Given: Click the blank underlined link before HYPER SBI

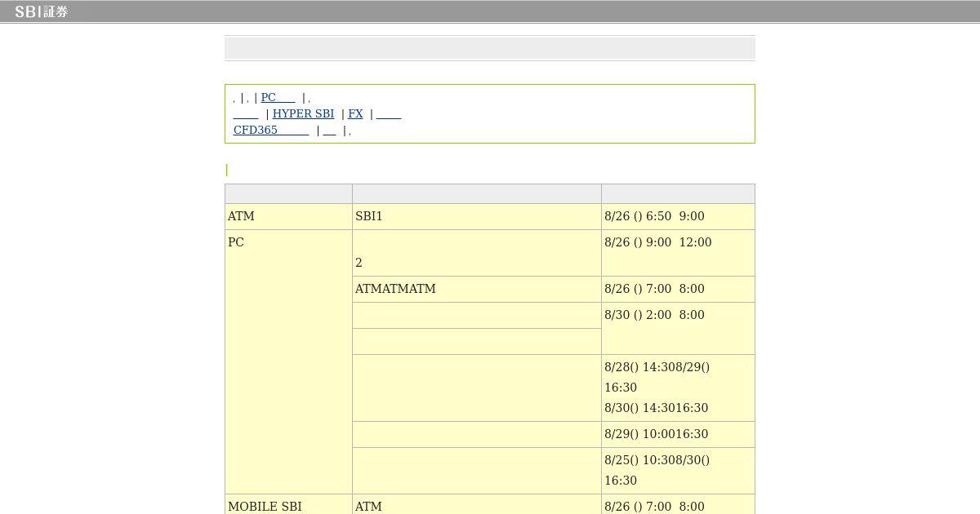Looking at the screenshot, I should point(246,113).
